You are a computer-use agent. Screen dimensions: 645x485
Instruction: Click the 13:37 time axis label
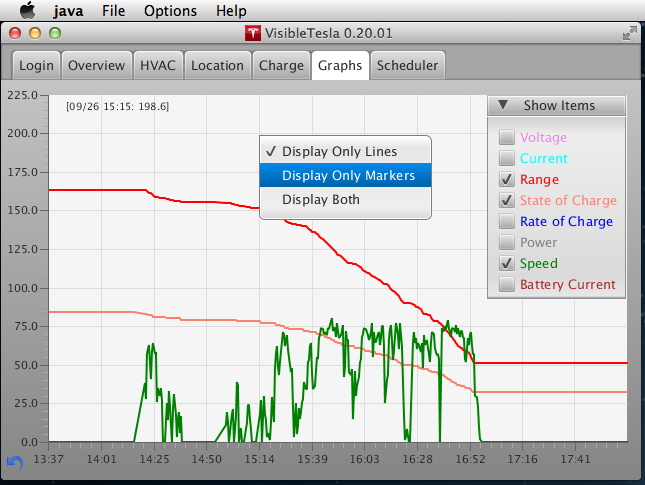pos(49,459)
